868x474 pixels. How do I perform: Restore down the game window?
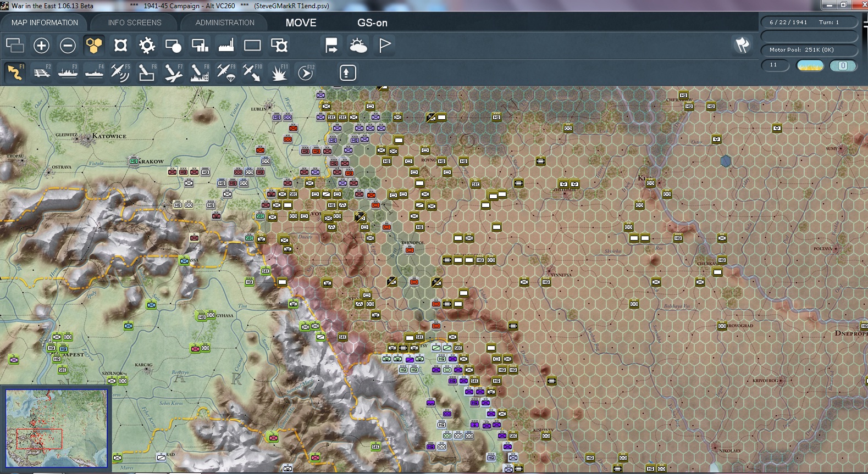(x=843, y=5)
